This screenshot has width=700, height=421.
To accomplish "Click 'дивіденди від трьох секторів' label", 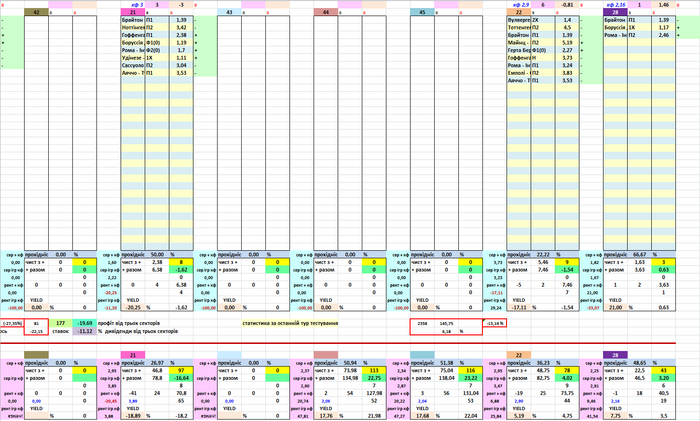I will point(141,331).
